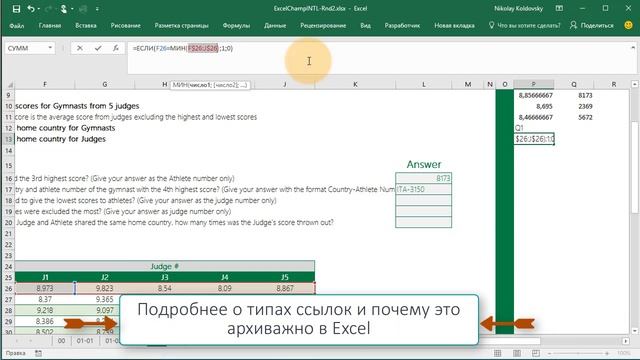
Task: Click cell Q1 label in column P
Action: [x=534, y=128]
